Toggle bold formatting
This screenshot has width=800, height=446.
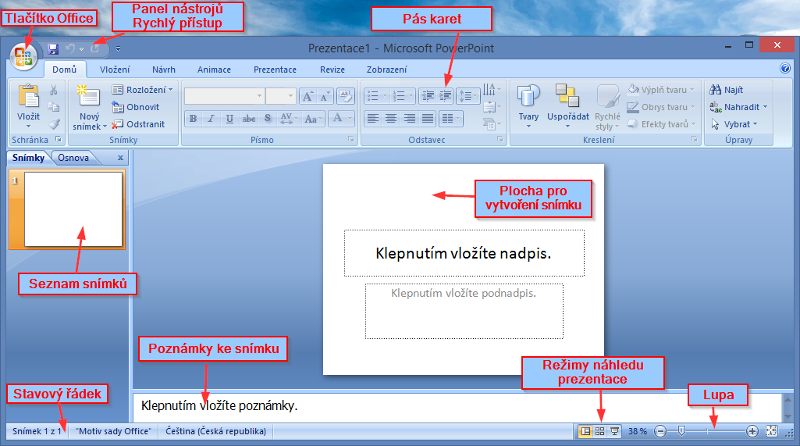tap(193, 119)
